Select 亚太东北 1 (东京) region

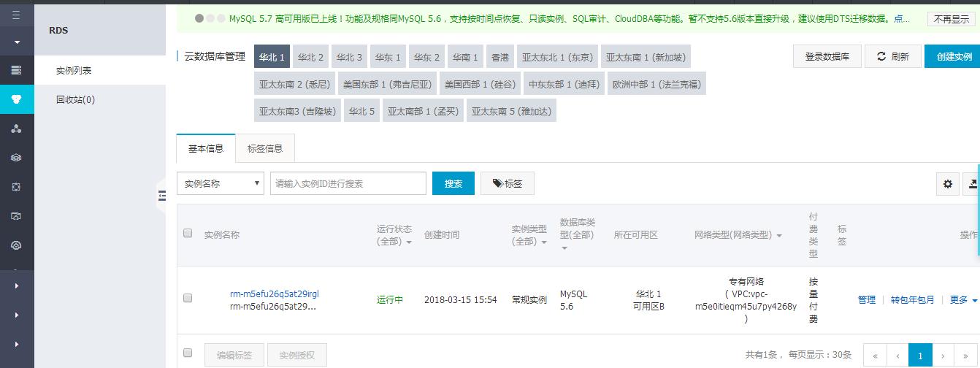[558, 57]
